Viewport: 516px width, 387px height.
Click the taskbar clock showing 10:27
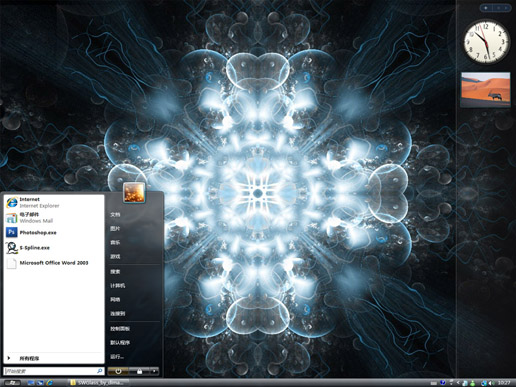[504, 383]
